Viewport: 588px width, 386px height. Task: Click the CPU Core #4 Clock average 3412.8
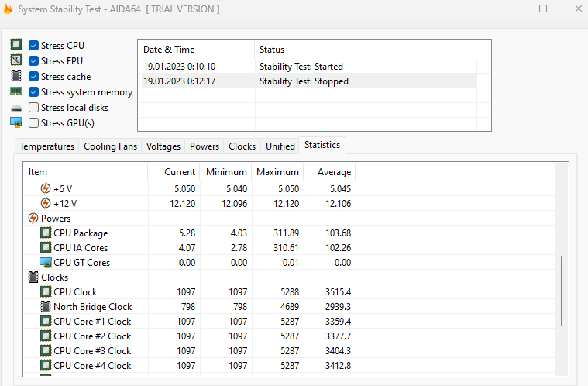click(338, 365)
